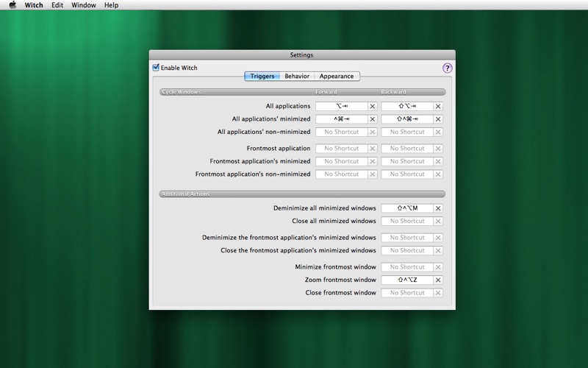The image size is (588, 368).
Task: Clear the Zoom frontmost window shortcut
Action: pyautogui.click(x=438, y=280)
